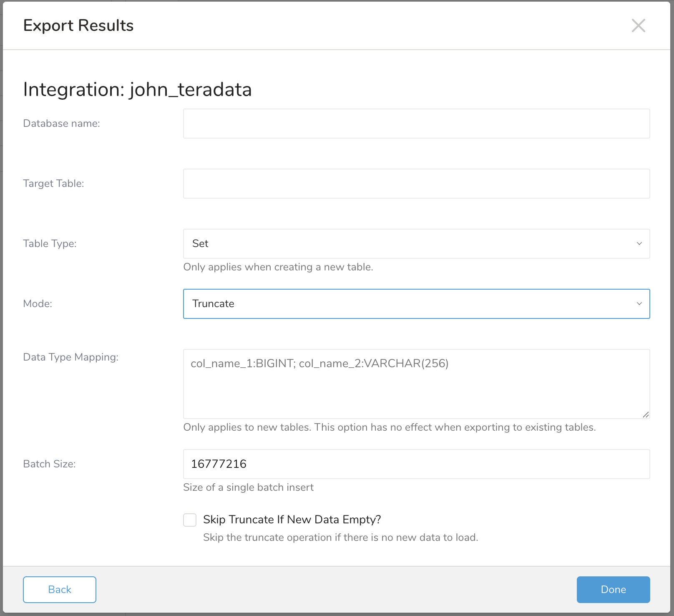Click the Database name input field
This screenshot has height=616, width=674.
click(416, 124)
